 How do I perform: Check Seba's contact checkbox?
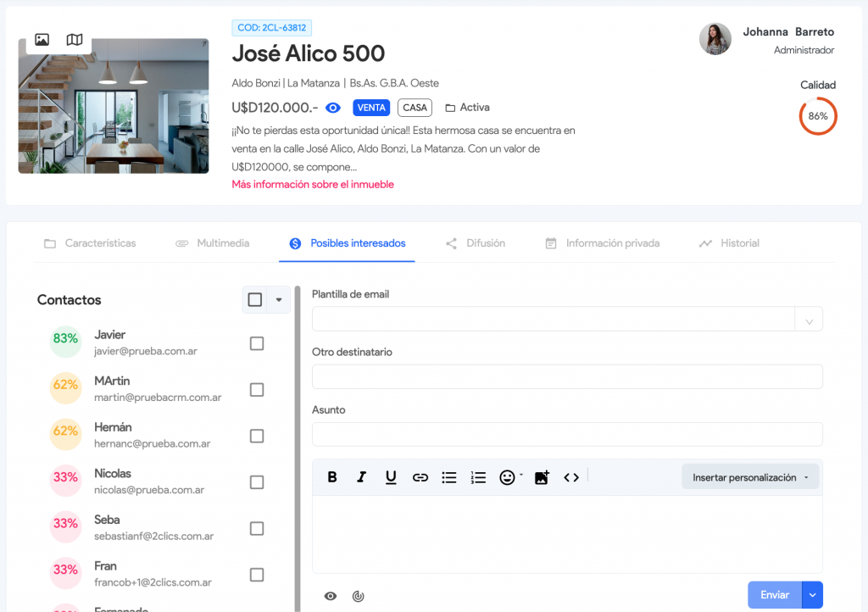(x=256, y=528)
